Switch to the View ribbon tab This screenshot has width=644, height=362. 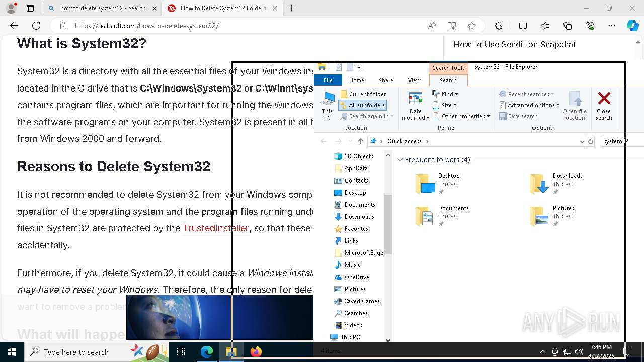(x=414, y=80)
